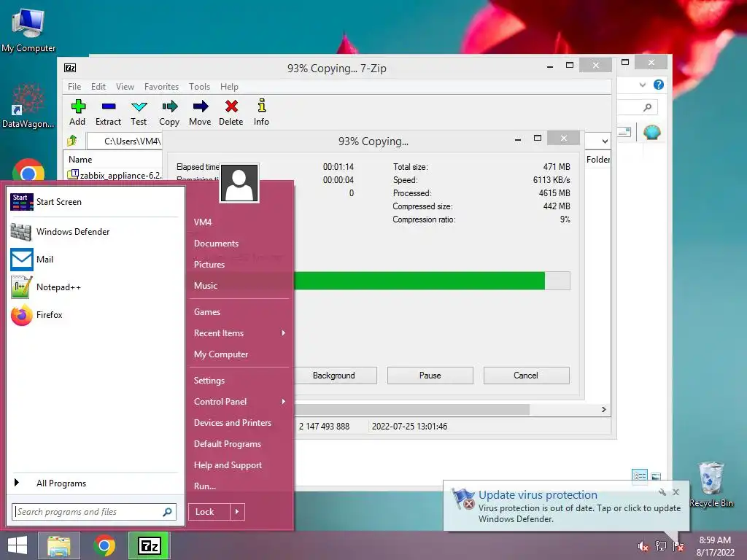Viewport: 747px width, 560px height.
Task: Click the notification options wrench icon
Action: 662,492
